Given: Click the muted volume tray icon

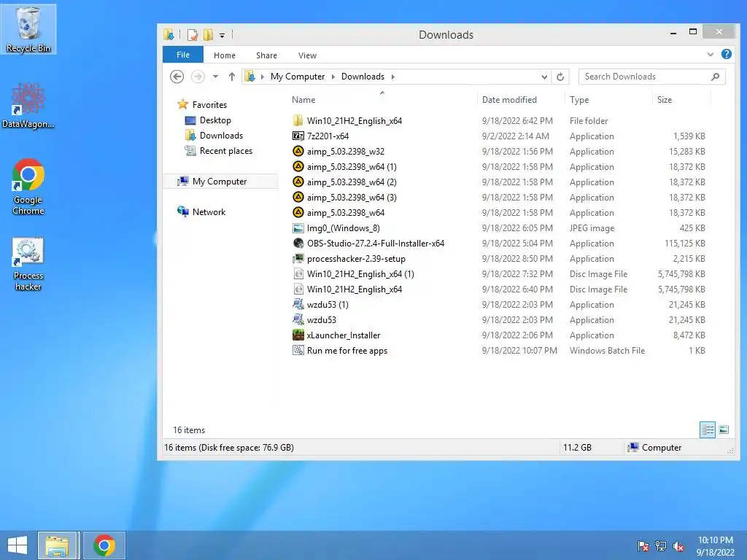Looking at the screenshot, I should (x=678, y=545).
